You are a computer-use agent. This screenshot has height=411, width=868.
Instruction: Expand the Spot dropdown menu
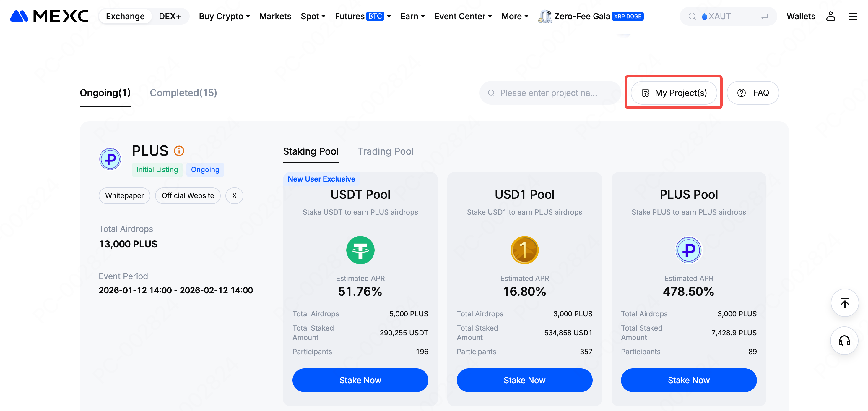[313, 16]
